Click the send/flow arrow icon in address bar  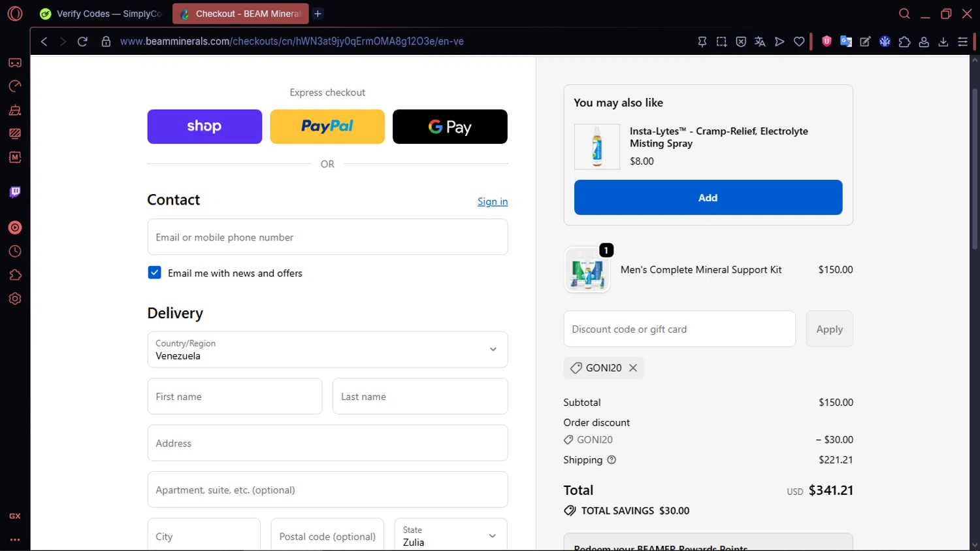tap(779, 41)
